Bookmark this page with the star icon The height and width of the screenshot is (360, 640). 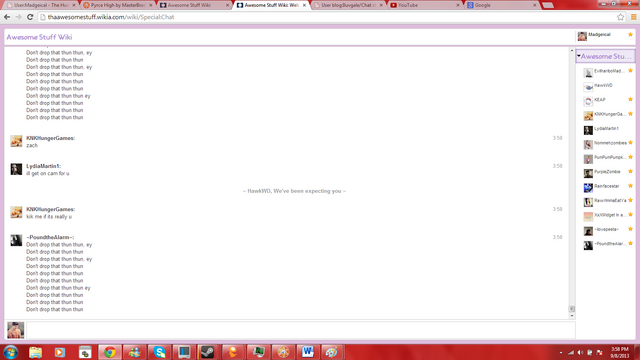coord(620,17)
